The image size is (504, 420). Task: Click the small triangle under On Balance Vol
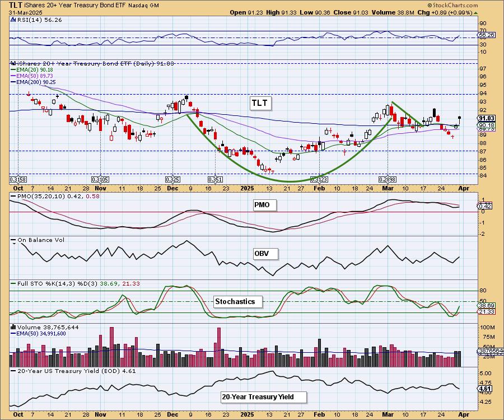14,244
